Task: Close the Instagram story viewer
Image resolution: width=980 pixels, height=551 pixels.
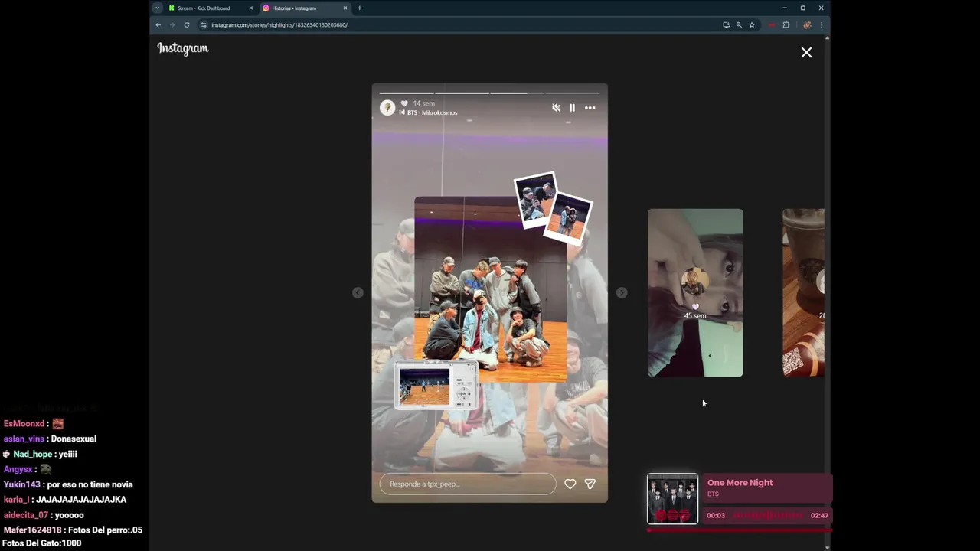Action: pos(806,52)
